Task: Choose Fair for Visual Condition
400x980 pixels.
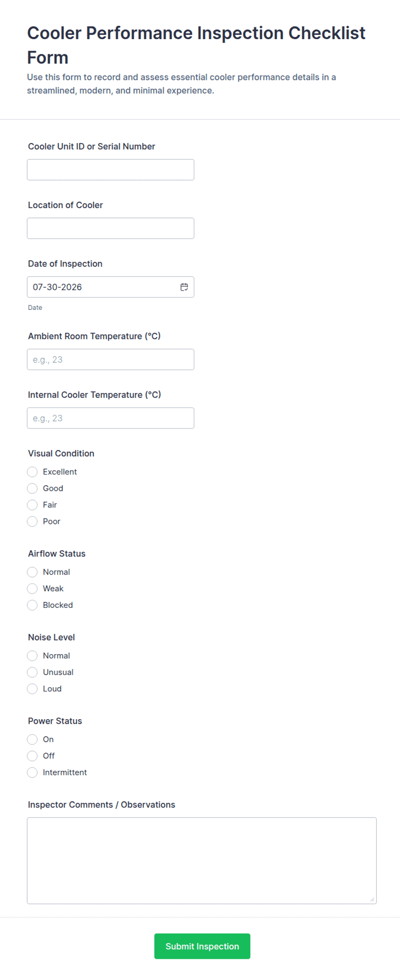Action: click(x=32, y=505)
